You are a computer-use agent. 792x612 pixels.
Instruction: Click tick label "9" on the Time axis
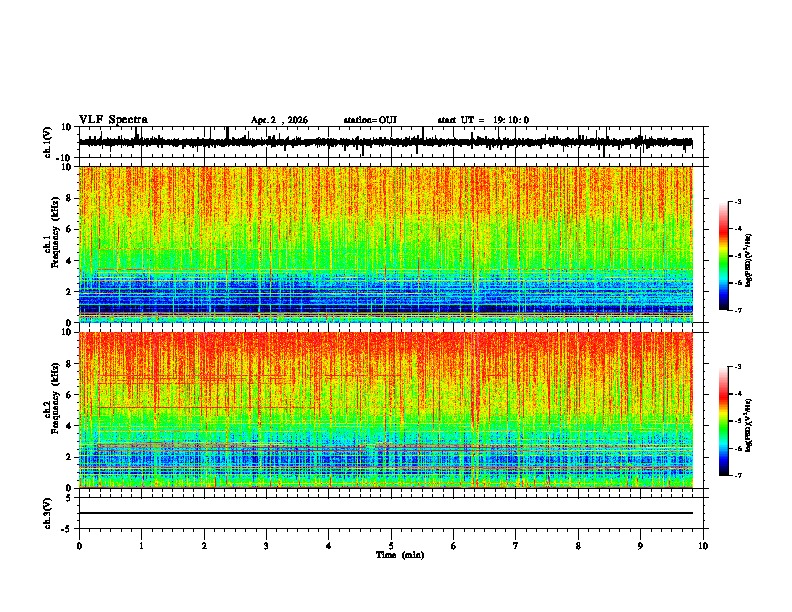coord(640,546)
